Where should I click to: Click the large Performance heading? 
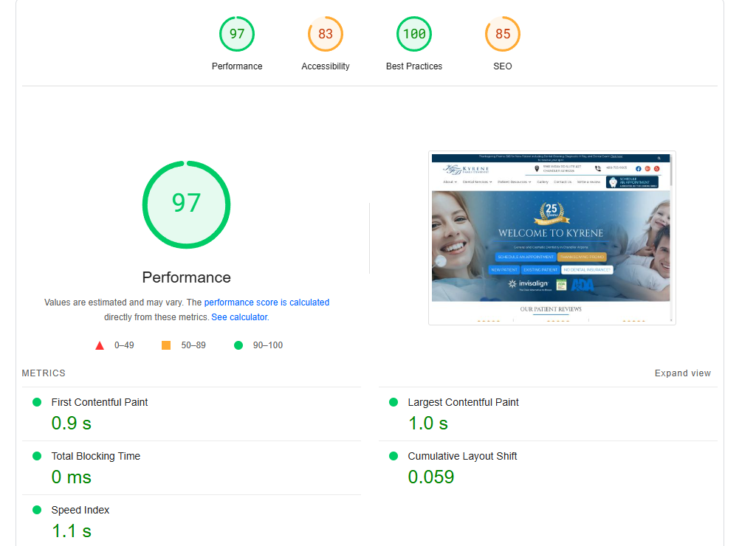point(187,277)
